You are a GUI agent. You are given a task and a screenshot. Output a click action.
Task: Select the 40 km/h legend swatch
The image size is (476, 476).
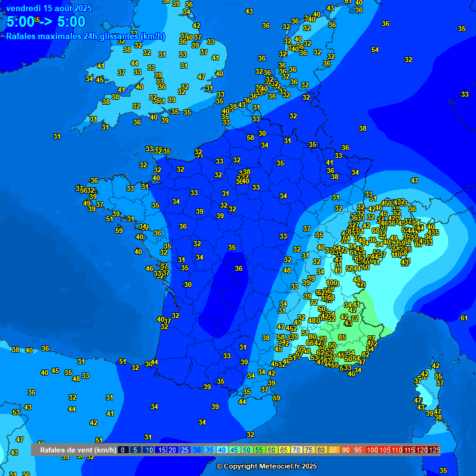click(x=222, y=450)
